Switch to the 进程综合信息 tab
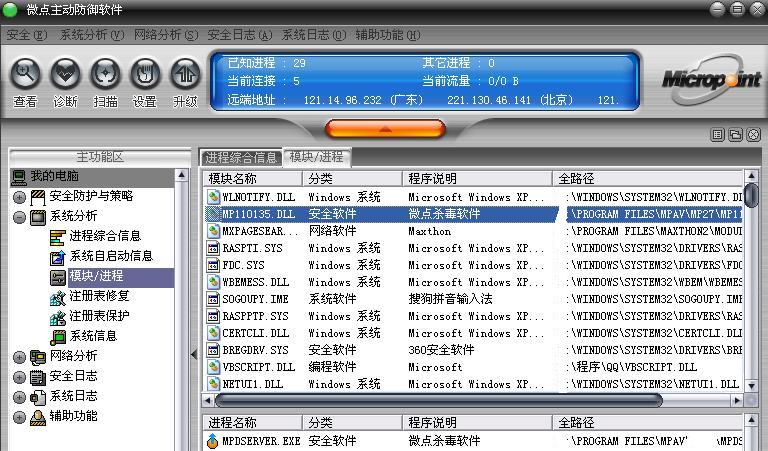This screenshot has height=451, width=768. coord(241,157)
